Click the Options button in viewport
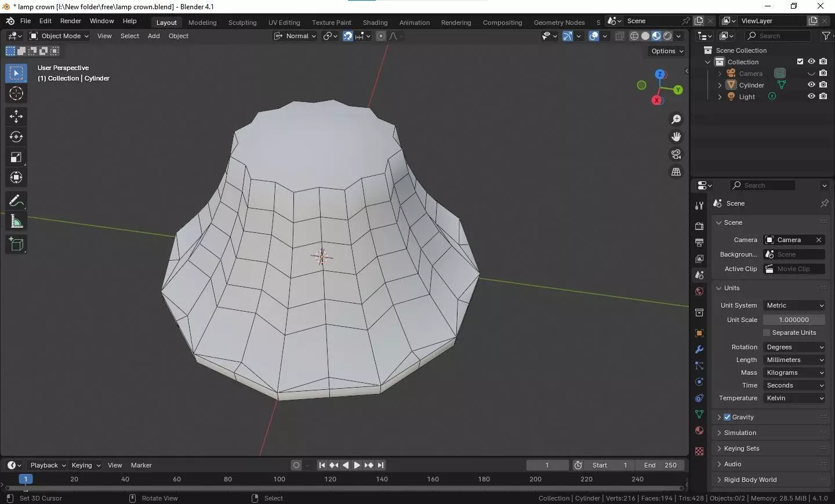This screenshot has height=504, width=835. coord(667,51)
